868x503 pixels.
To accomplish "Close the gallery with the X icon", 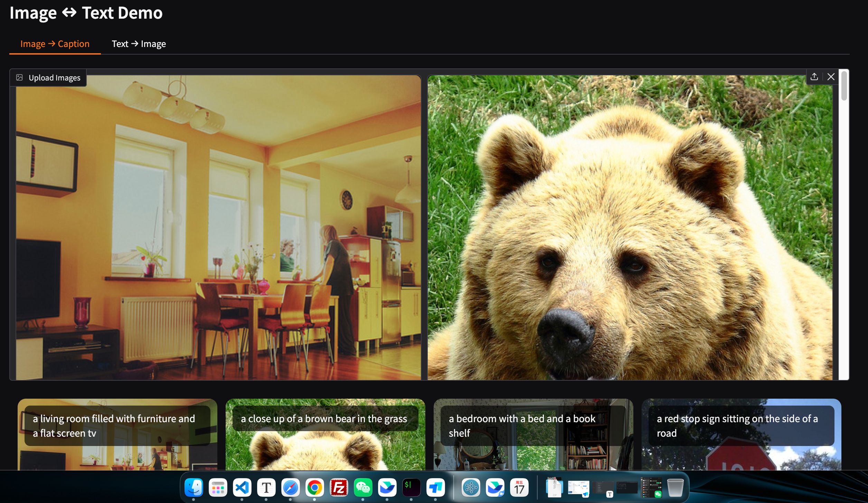I will click(x=831, y=77).
